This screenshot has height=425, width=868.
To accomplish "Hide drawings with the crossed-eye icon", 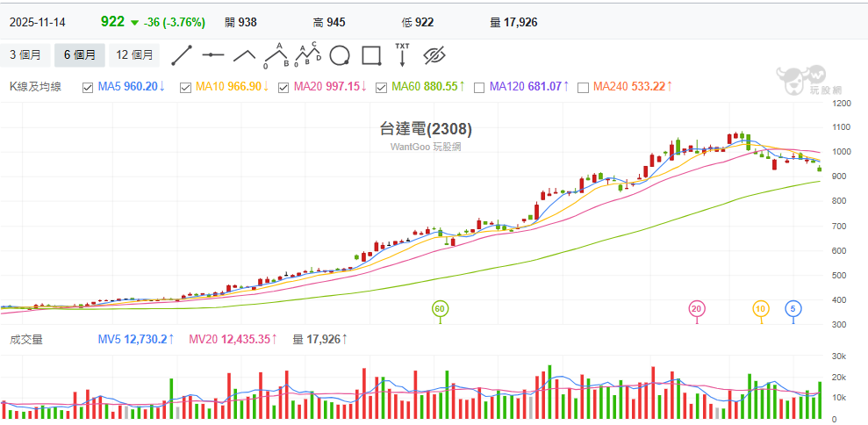I will (435, 55).
